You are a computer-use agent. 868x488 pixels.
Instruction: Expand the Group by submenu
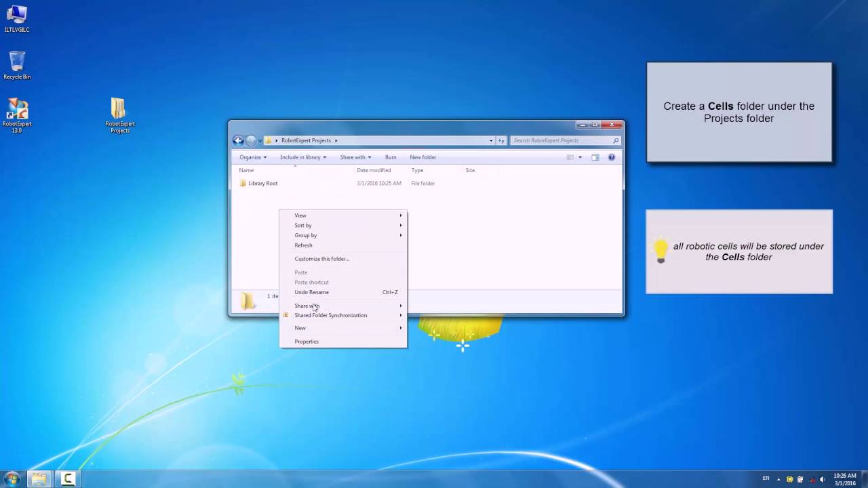point(343,235)
